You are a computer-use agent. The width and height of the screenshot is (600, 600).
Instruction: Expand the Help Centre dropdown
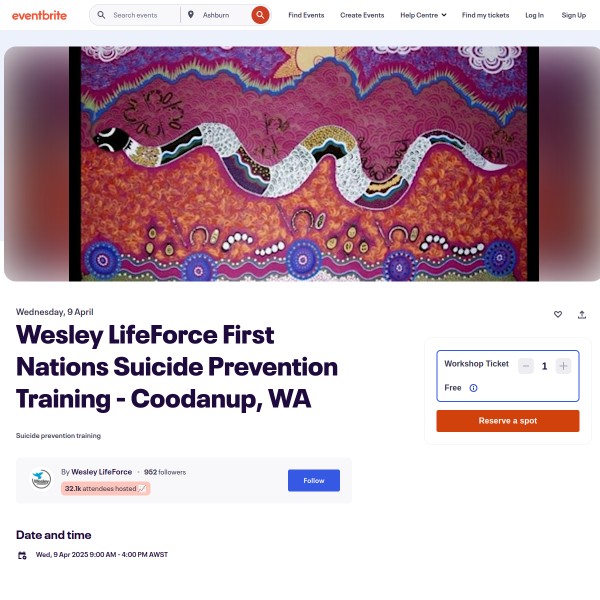pos(423,15)
